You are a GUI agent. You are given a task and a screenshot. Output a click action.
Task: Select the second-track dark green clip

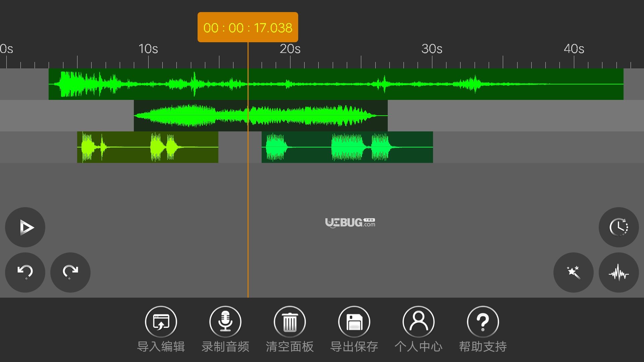261,116
